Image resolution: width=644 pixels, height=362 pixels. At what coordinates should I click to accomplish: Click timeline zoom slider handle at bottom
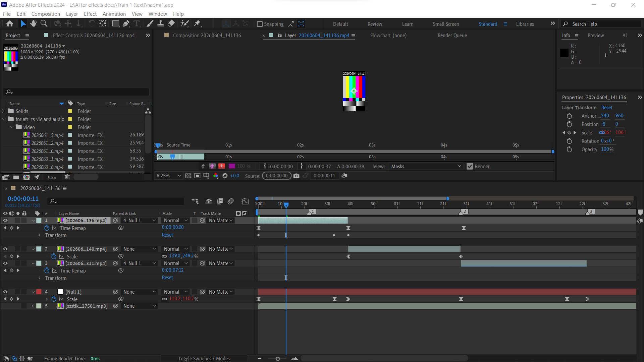click(277, 359)
